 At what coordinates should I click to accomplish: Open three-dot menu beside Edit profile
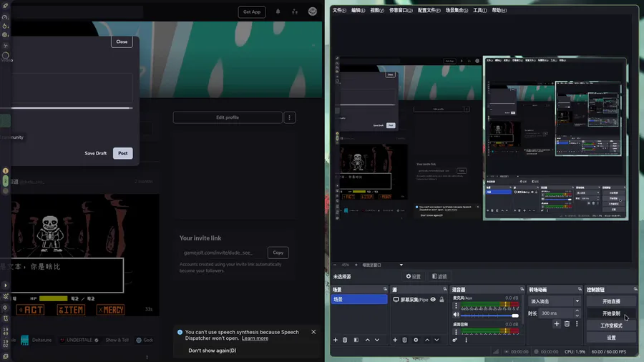[290, 118]
